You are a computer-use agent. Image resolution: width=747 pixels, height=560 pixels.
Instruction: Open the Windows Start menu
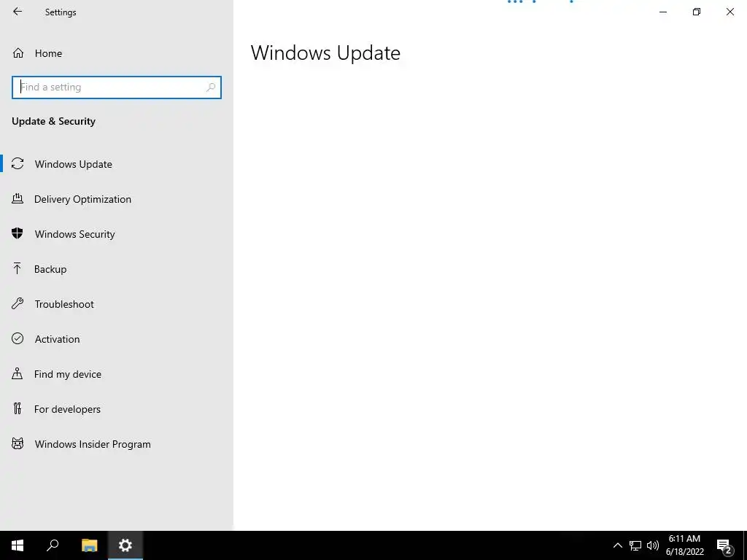18,545
